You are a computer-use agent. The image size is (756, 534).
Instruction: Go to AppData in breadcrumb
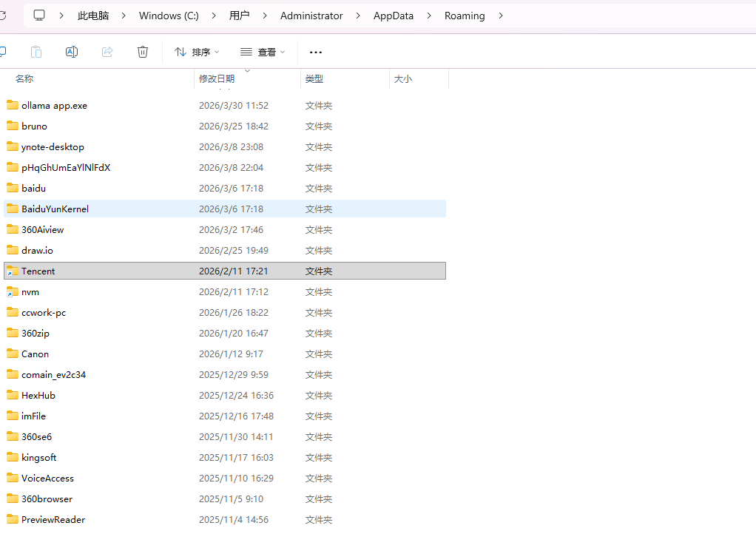tap(394, 16)
